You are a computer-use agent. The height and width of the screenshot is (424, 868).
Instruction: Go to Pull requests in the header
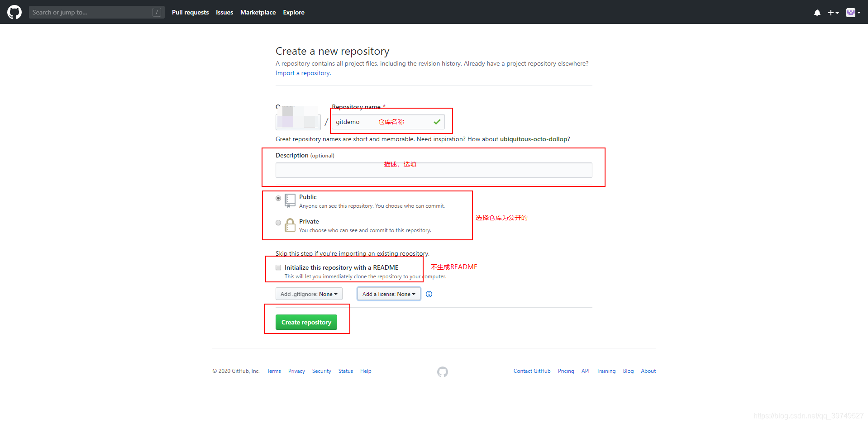(x=190, y=12)
